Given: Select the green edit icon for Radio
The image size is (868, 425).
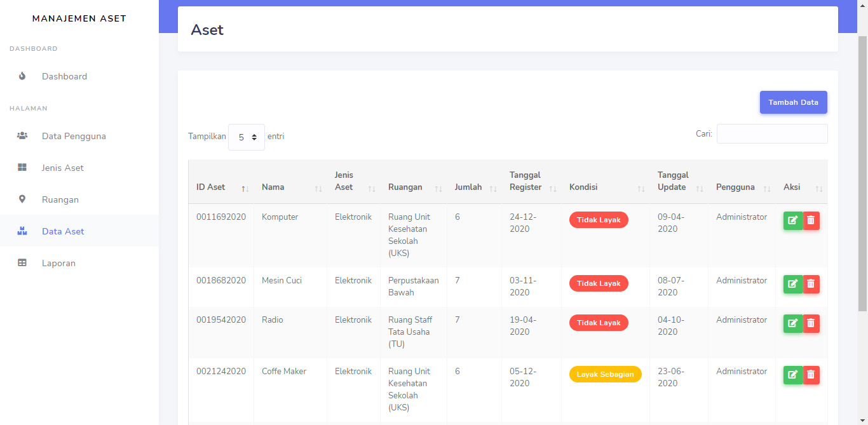Looking at the screenshot, I should (x=792, y=323).
